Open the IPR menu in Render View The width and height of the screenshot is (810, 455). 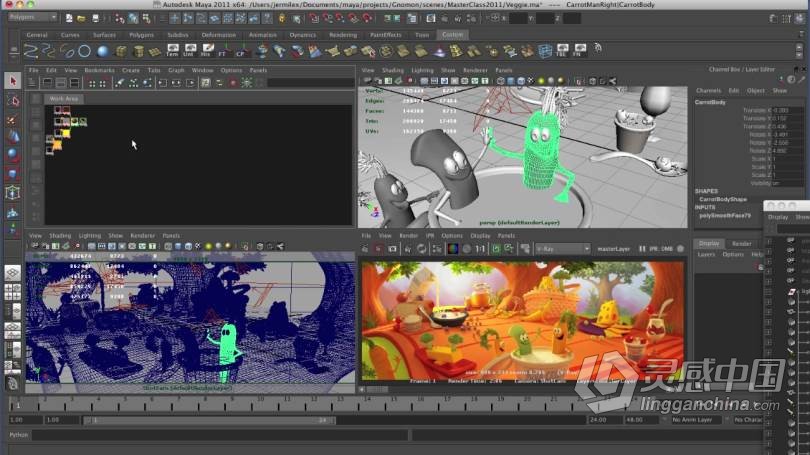tap(430, 236)
